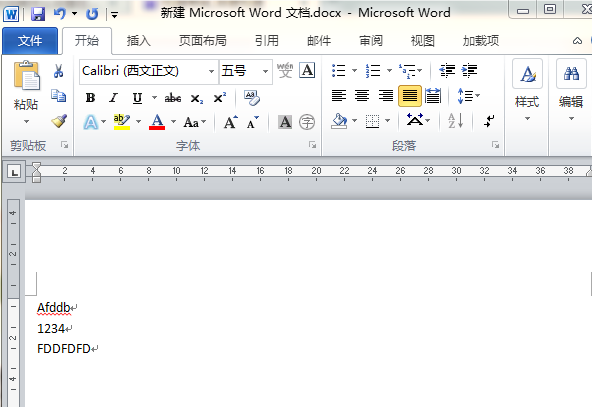
Task: Open the font size 五号 dropdown
Action: click(265, 71)
